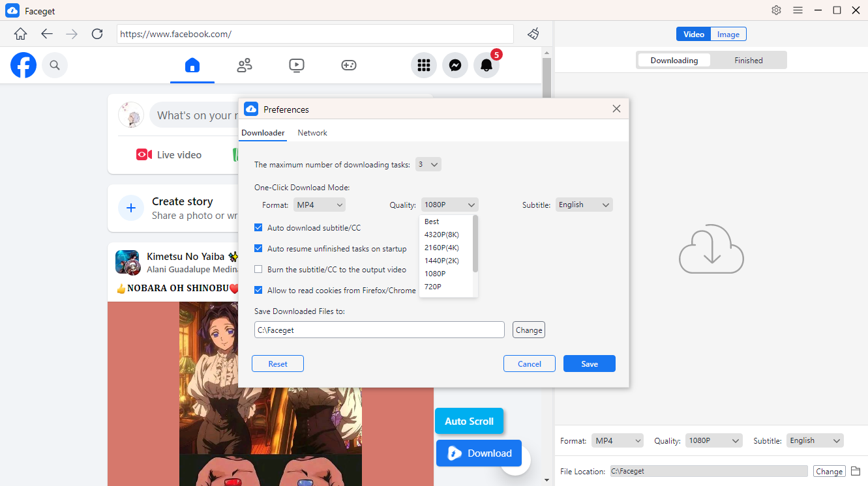868x486 pixels.
Task: Click Change beside File Location
Action: coord(830,471)
